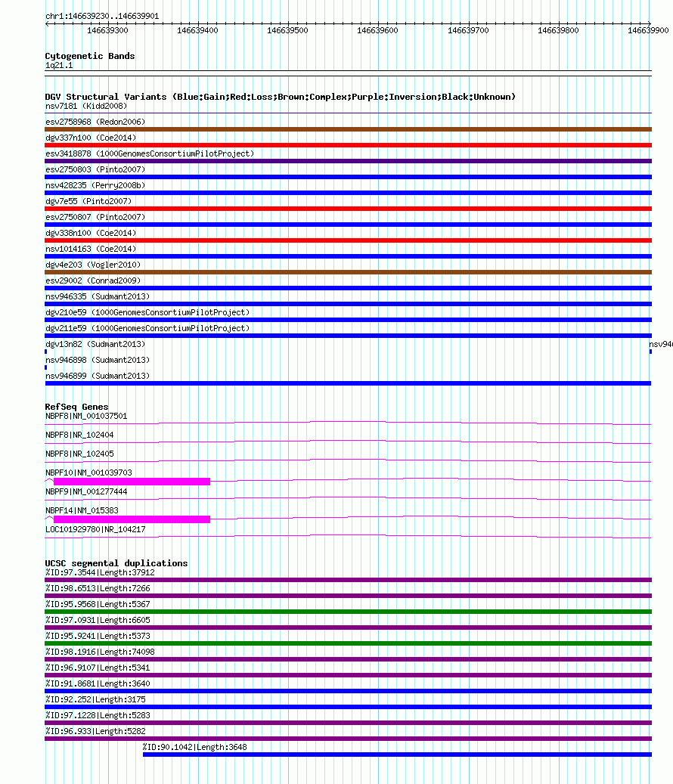673x784 pixels.
Task: Click duplication %ID:97.0931|Length:6605 label
Action: (98, 620)
